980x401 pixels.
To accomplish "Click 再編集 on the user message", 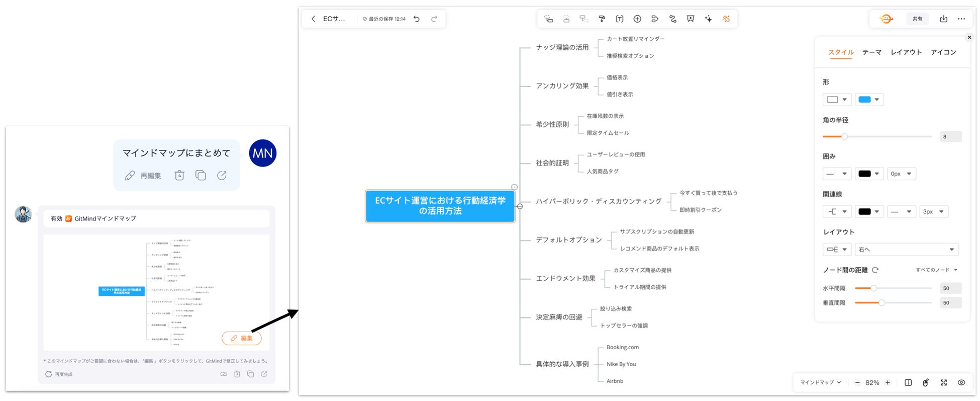I will (143, 176).
